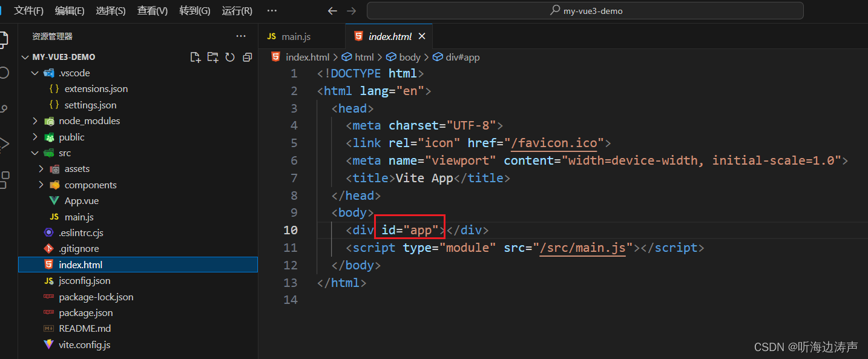Viewport: 868px width, 359px height.
Task: Switch to the main.js tab
Action: (x=295, y=36)
